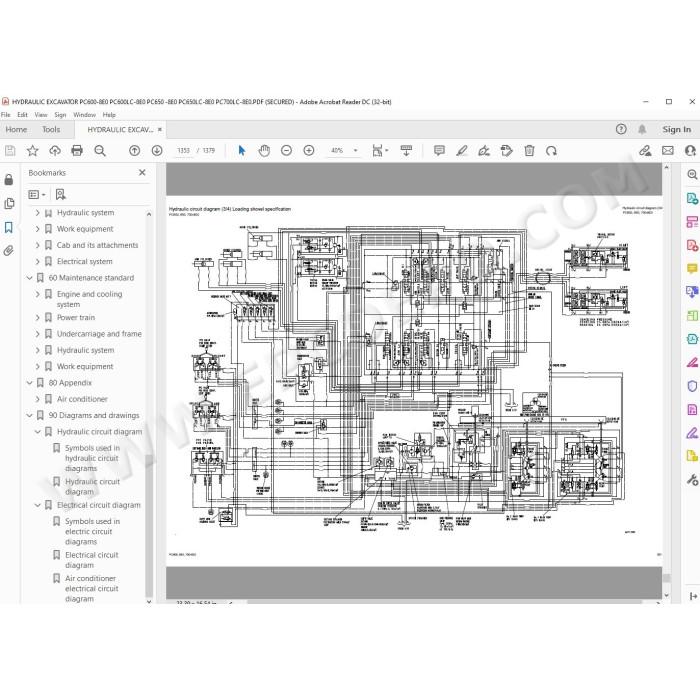The image size is (700, 700).
Task: Expand the Undercarriage and frame bookmark
Action: pyautogui.click(x=38, y=334)
